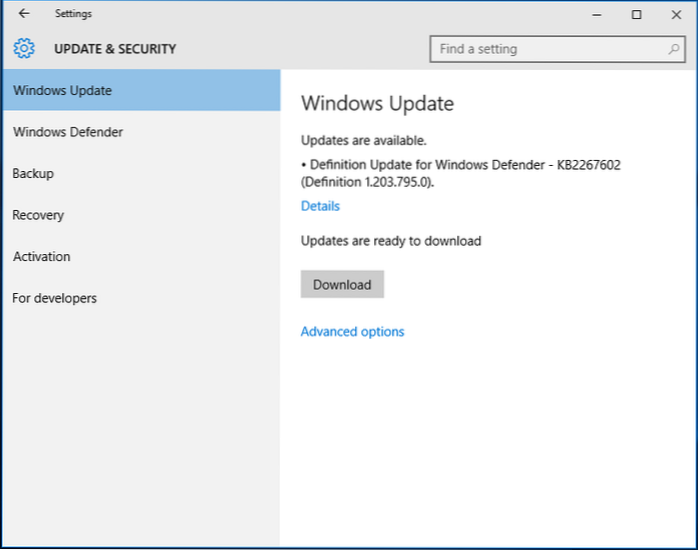698x550 pixels.
Task: Click the magnifier search icon
Action: click(675, 48)
